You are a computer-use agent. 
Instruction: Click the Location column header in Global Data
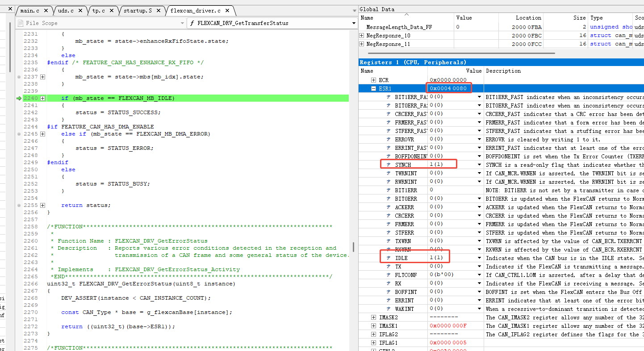pyautogui.click(x=528, y=18)
